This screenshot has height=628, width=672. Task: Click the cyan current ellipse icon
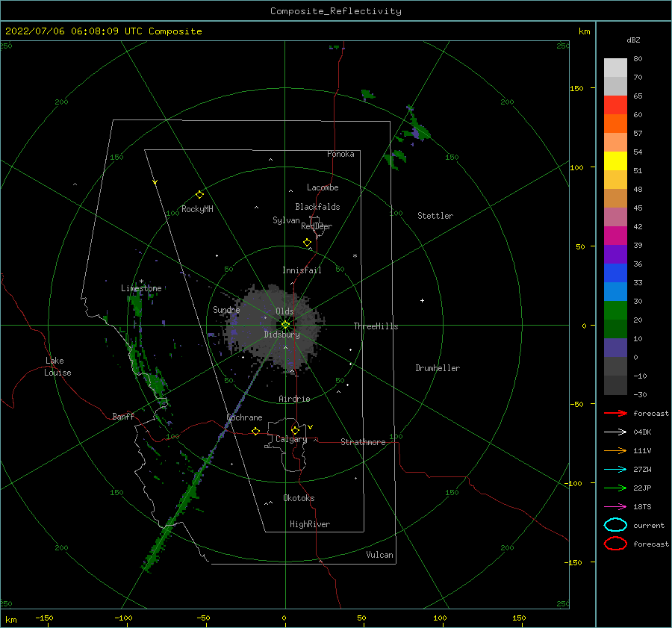point(615,525)
